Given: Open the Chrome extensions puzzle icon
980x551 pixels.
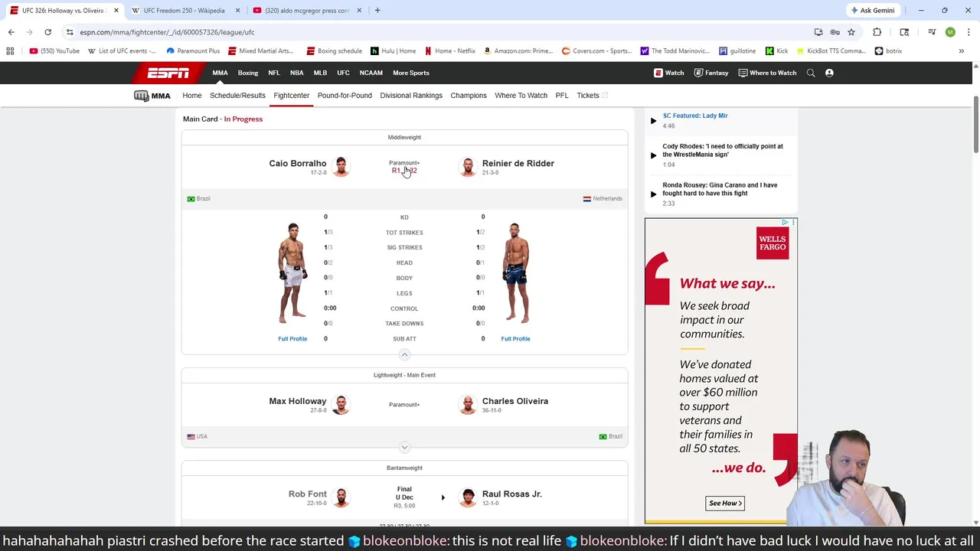Looking at the screenshot, I should pyautogui.click(x=877, y=32).
